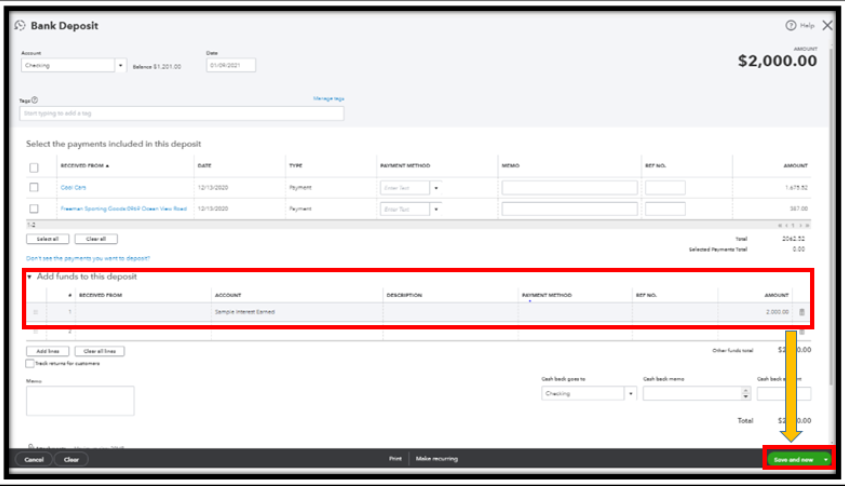Open Cool Cars payment method dropdown

[x=436, y=188]
